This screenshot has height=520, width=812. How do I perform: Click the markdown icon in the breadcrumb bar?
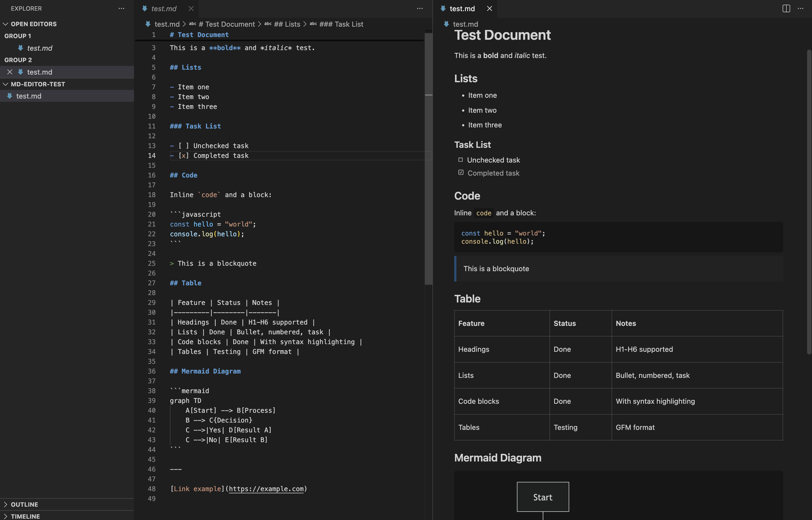click(x=148, y=24)
